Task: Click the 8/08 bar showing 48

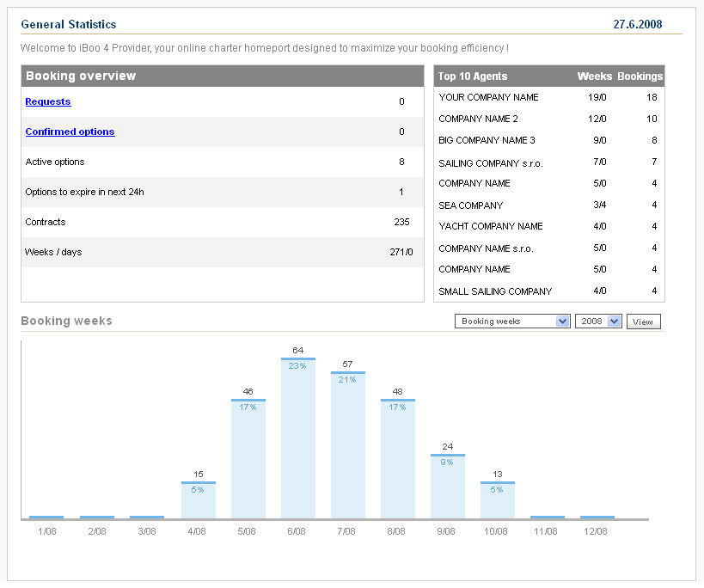Action: [397, 459]
